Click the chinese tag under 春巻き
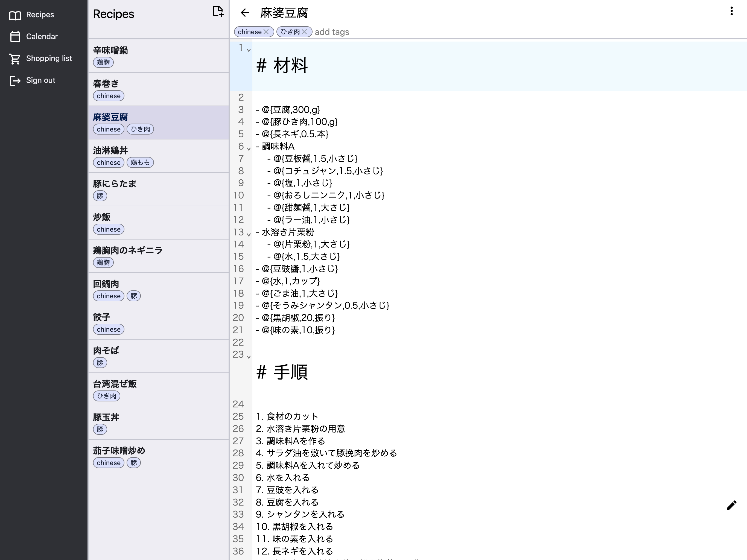The image size is (747, 560). [x=108, y=96]
